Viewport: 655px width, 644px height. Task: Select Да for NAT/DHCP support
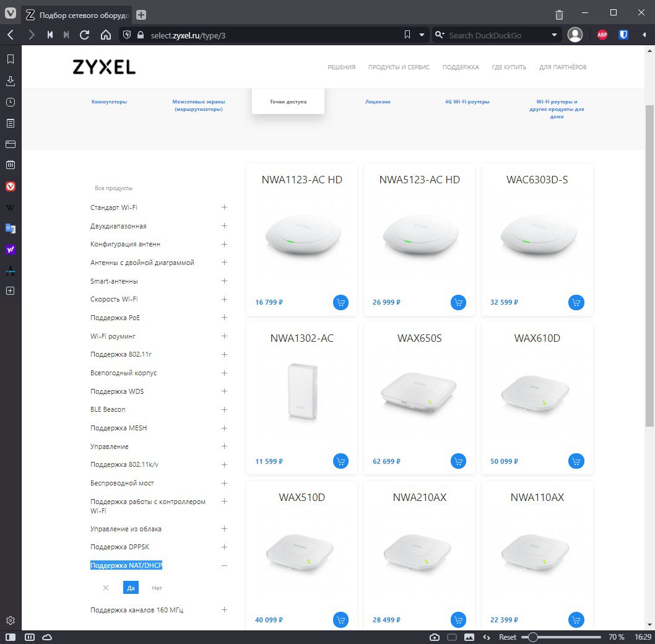(x=131, y=588)
